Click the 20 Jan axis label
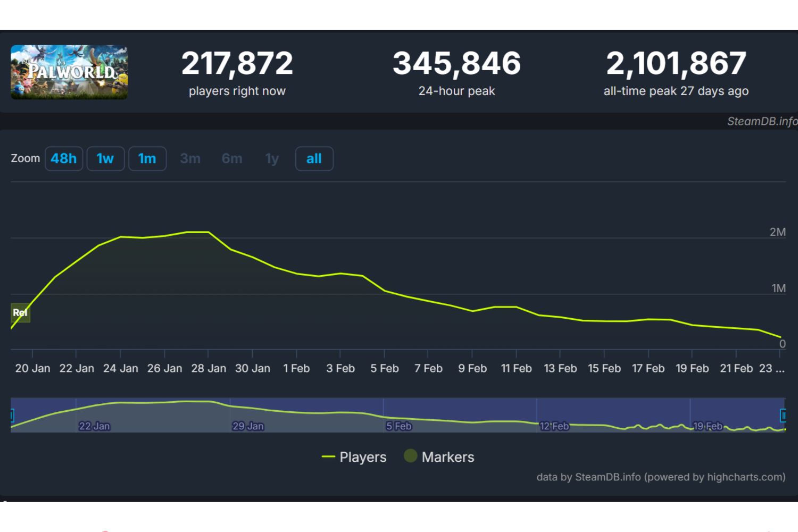 point(32,368)
